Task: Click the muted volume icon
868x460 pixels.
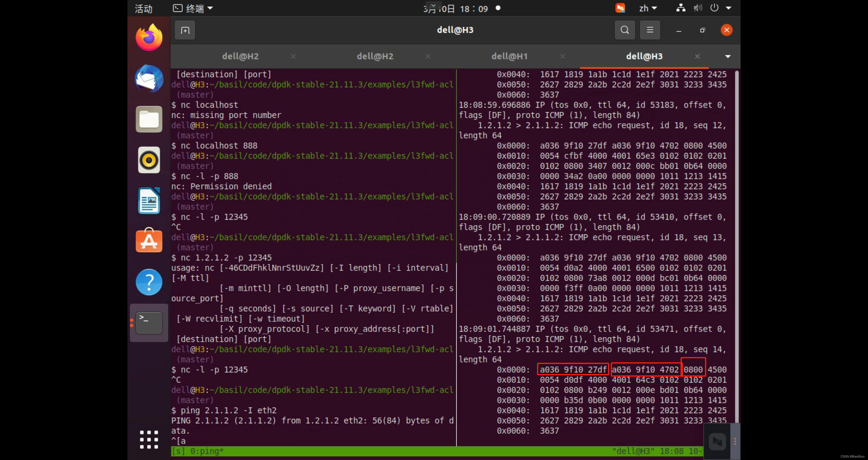Action: click(x=698, y=8)
